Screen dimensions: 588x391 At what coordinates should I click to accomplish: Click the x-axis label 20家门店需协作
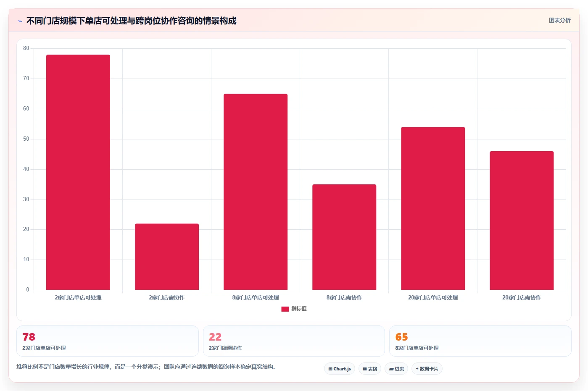point(522,297)
